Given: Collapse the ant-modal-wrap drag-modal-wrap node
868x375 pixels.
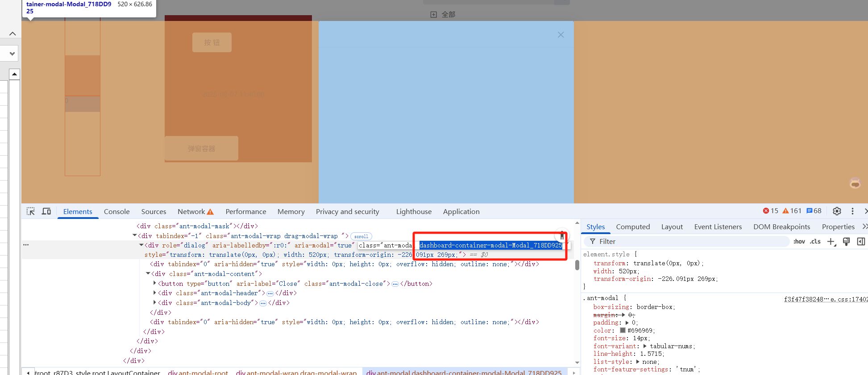Looking at the screenshot, I should [x=135, y=235].
